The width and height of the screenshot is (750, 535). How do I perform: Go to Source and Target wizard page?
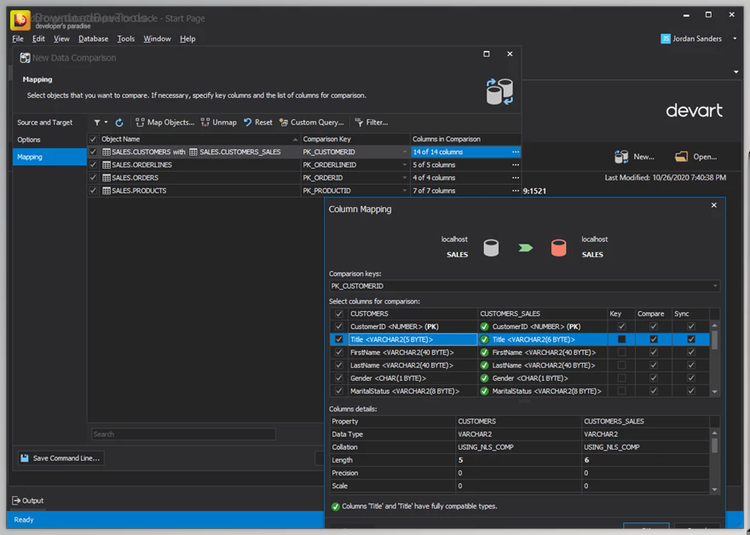coord(50,123)
